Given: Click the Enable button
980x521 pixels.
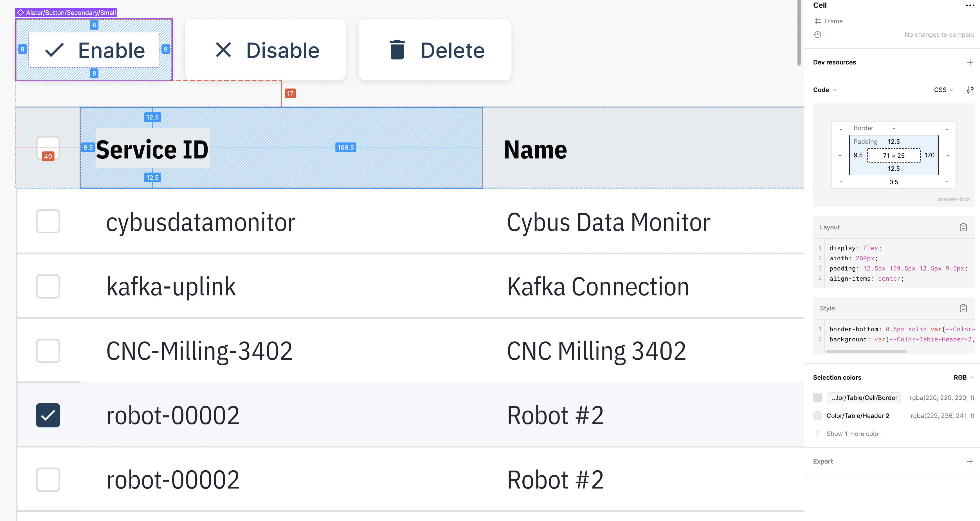Looking at the screenshot, I should tap(94, 50).
